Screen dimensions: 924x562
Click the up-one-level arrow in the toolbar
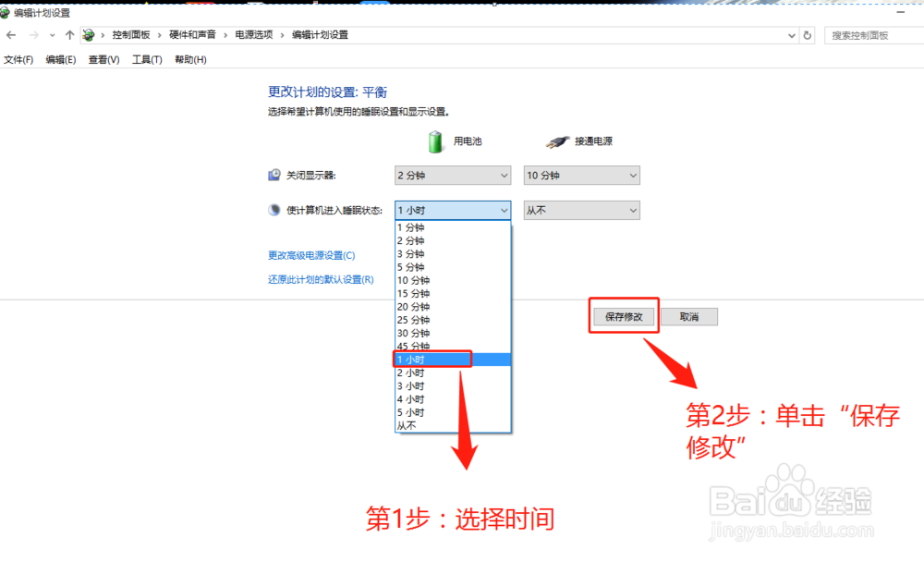70,34
